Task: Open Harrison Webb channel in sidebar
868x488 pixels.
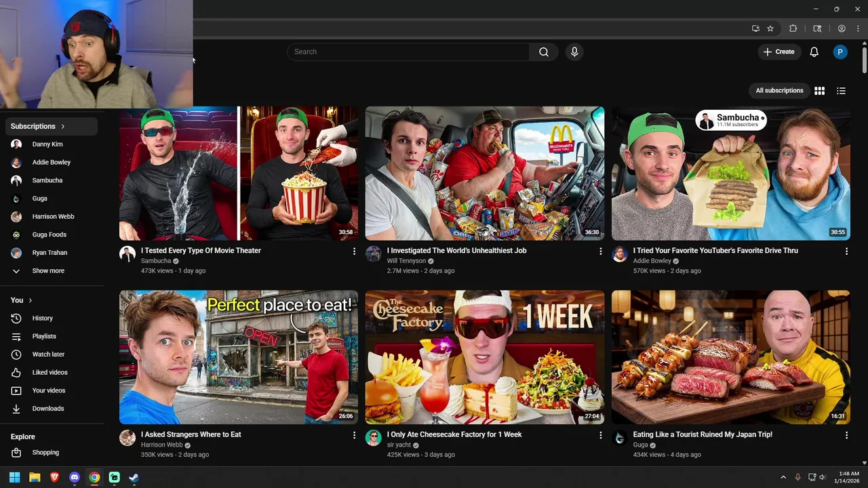Action: (x=52, y=216)
